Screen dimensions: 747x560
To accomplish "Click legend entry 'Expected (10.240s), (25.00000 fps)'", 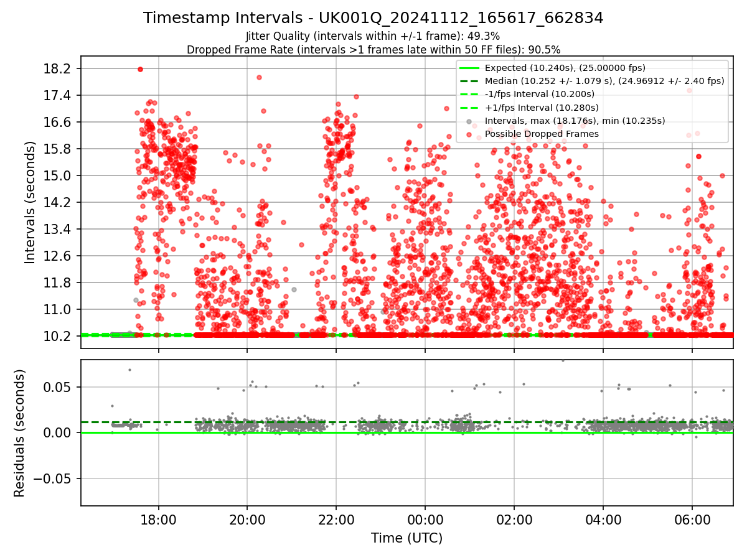I will click(565, 68).
